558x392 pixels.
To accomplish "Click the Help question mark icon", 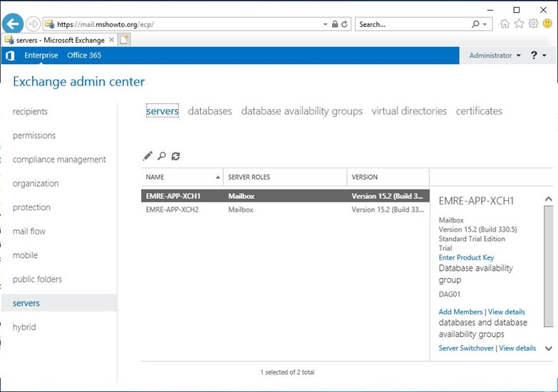I will tap(534, 55).
